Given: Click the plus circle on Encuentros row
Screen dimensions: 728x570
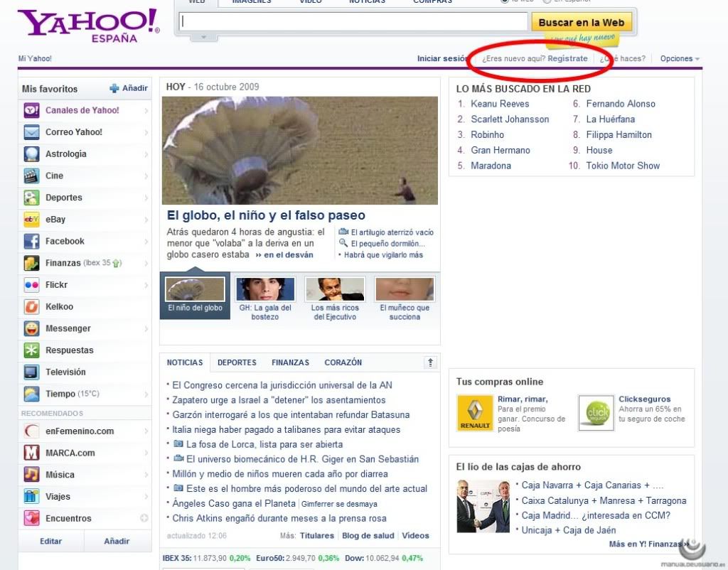Looking at the screenshot, I should (144, 518).
